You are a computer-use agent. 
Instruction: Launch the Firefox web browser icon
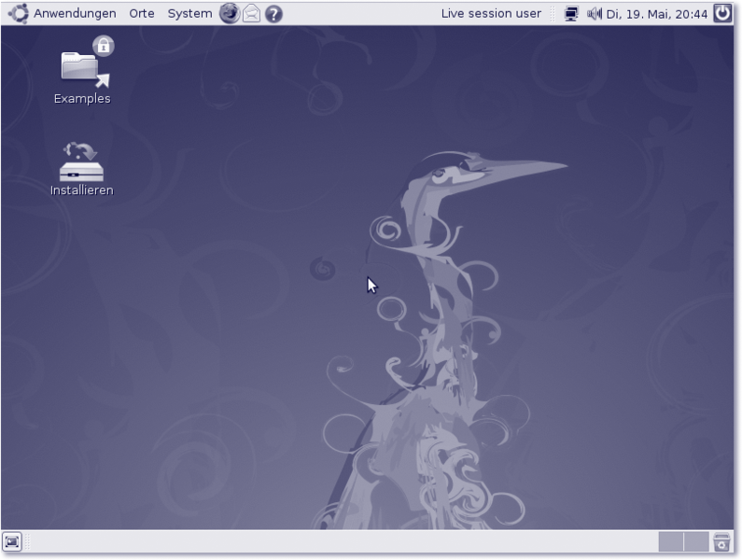229,13
